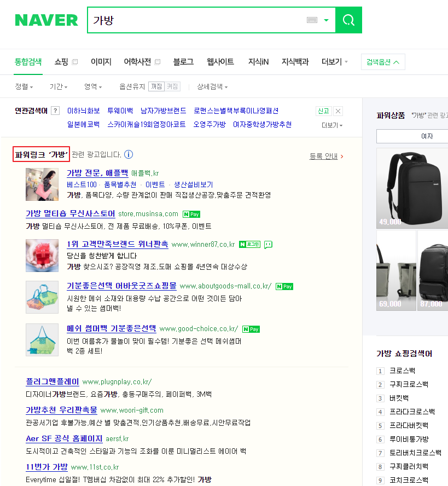Click the N Pay badge beside good-choice.co.kr
The height and width of the screenshot is (486, 448).
coord(251,329)
